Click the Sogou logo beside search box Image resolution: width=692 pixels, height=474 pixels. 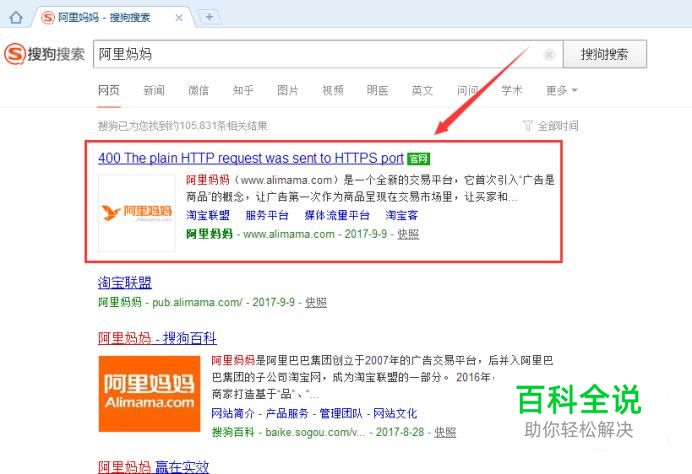[44, 54]
